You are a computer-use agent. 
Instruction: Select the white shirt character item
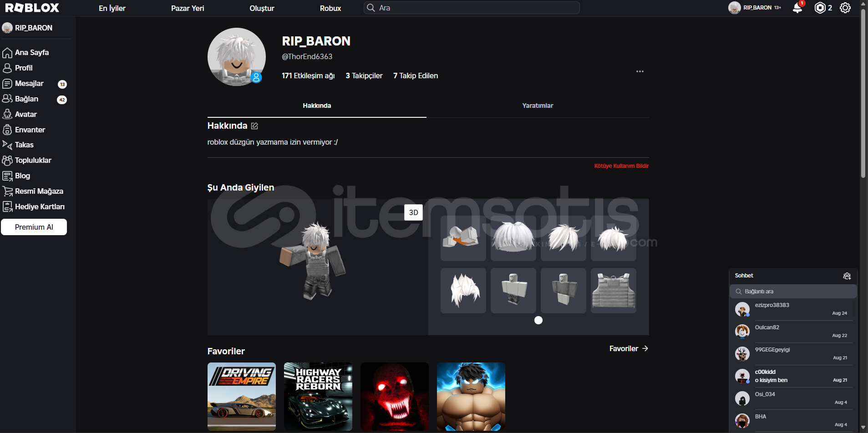click(513, 291)
